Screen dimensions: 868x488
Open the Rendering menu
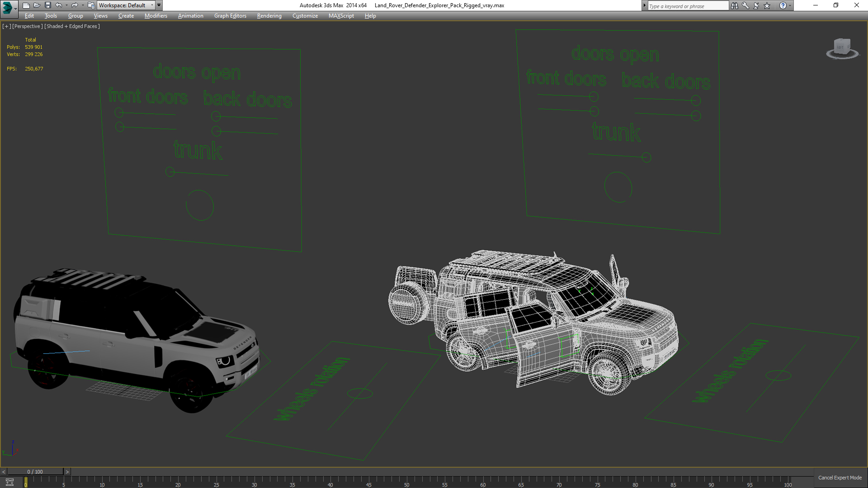tap(269, 16)
